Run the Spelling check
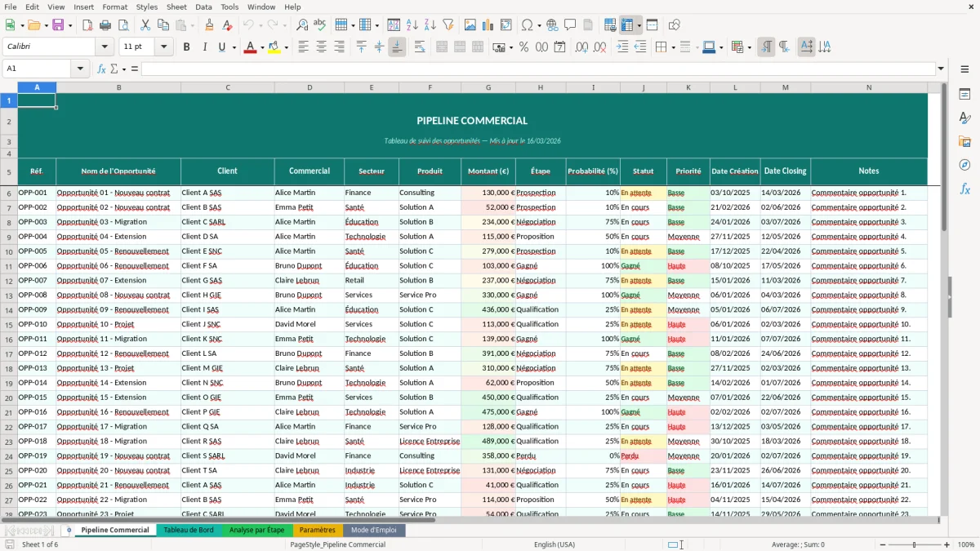Image resolution: width=980 pixels, height=551 pixels. coord(320,25)
